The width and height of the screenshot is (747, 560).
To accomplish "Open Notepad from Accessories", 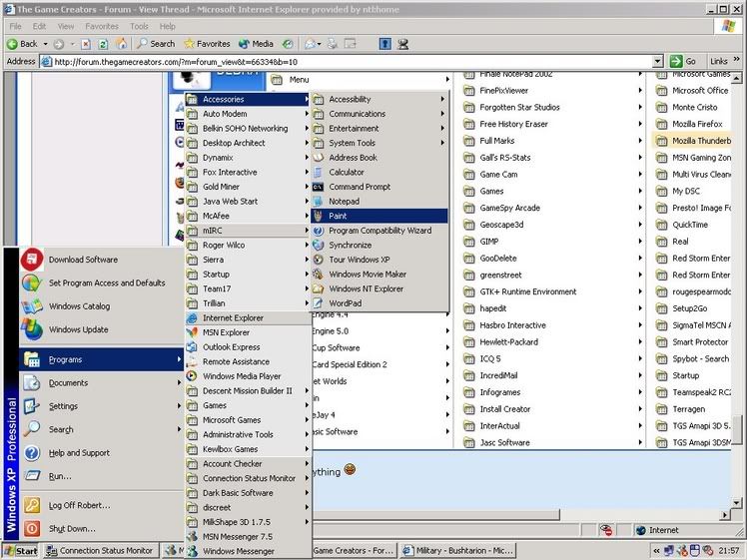I will pos(379,201).
